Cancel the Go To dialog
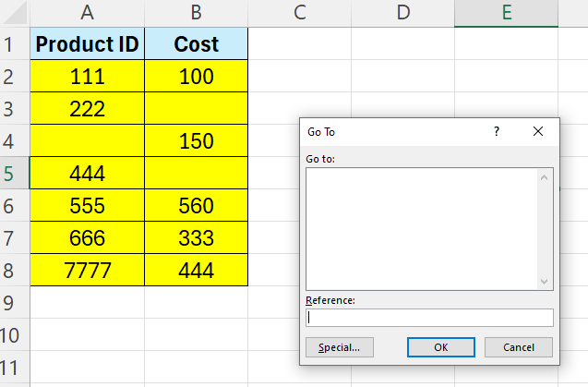The image size is (588, 387). click(519, 347)
